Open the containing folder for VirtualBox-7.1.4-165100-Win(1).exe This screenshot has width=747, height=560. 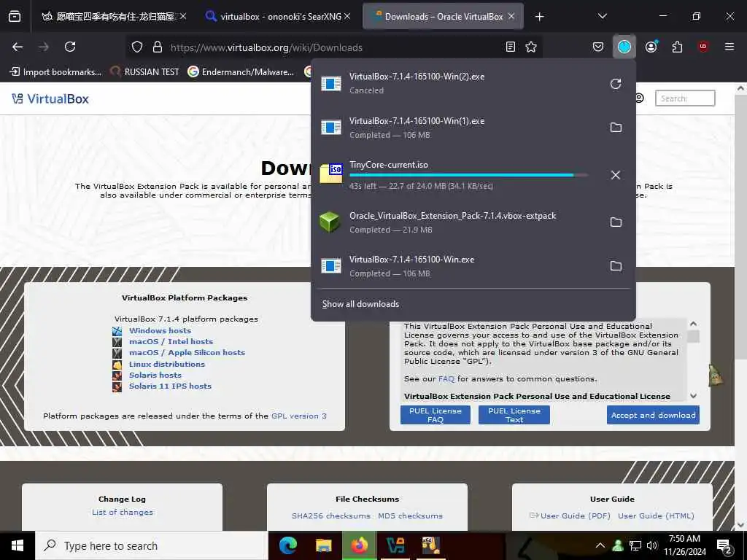(x=616, y=128)
